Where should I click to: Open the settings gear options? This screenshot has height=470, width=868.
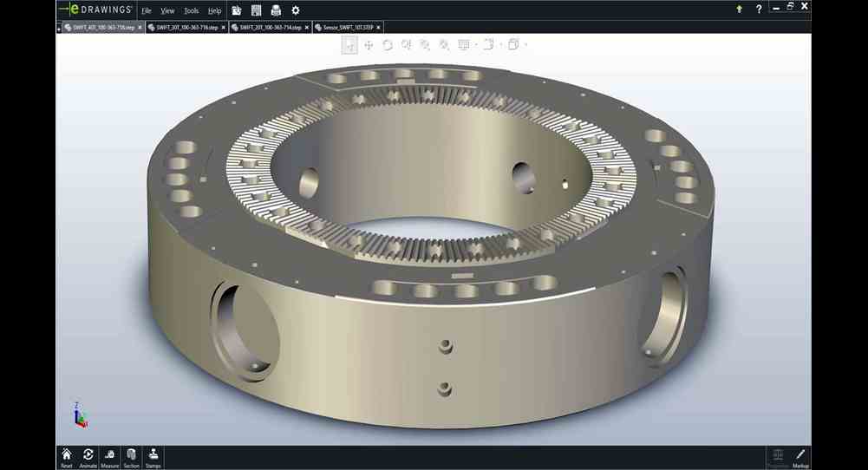pyautogui.click(x=296, y=10)
